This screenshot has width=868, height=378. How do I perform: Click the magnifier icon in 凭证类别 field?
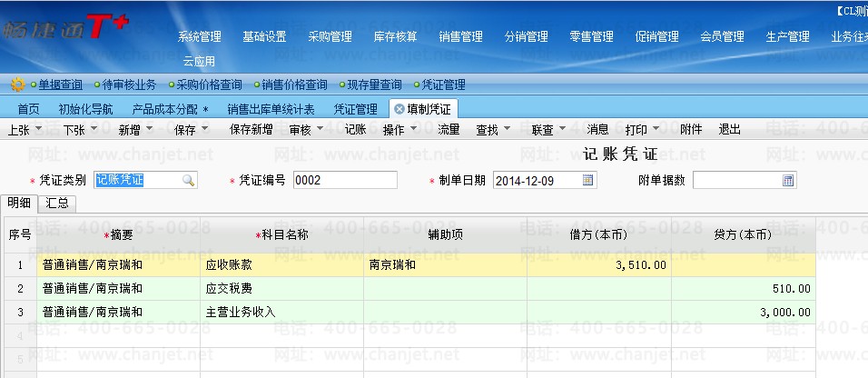188,181
